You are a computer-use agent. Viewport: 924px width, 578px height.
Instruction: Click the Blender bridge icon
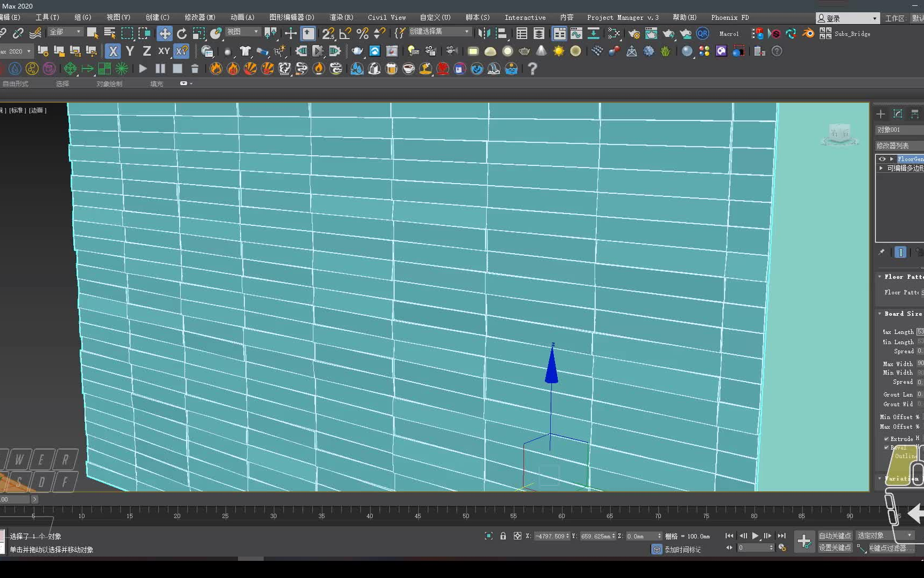[808, 34]
